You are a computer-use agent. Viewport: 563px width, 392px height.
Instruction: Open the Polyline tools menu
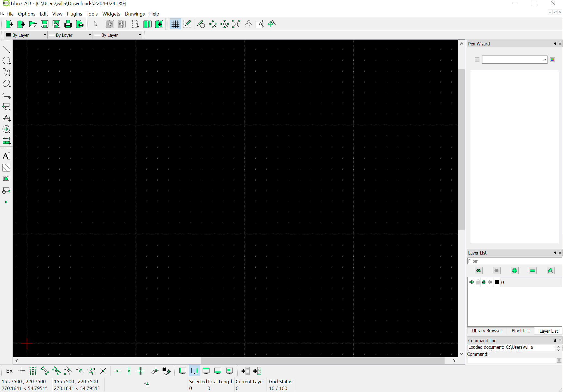pyautogui.click(x=7, y=95)
